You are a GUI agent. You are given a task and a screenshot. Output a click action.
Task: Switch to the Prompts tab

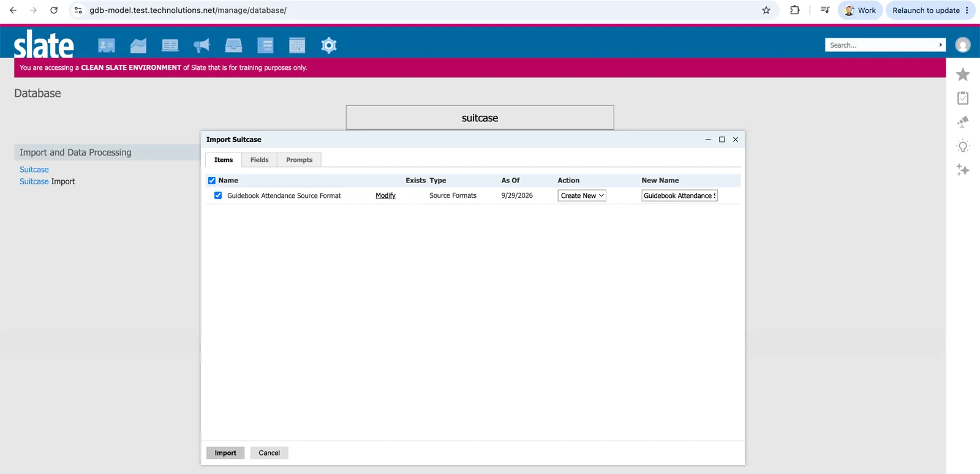(x=300, y=160)
